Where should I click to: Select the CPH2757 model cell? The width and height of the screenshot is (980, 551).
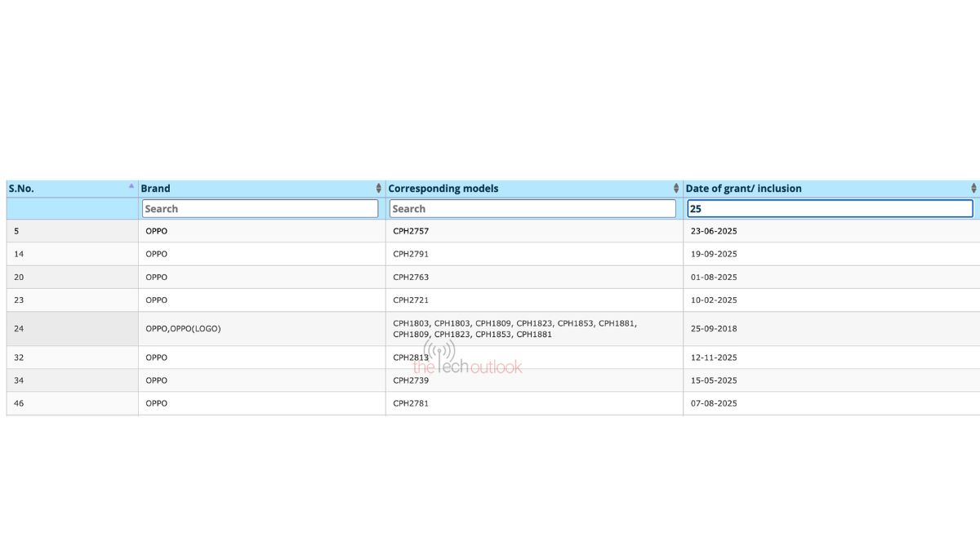(411, 231)
